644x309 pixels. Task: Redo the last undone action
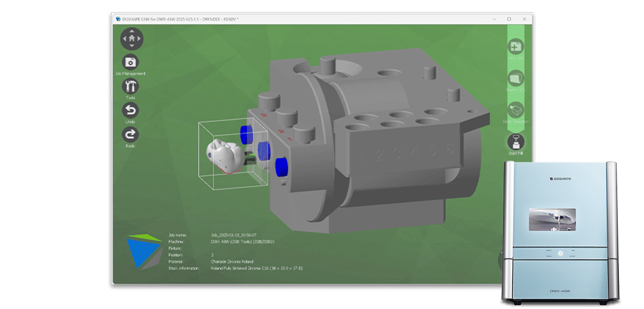pyautogui.click(x=130, y=134)
